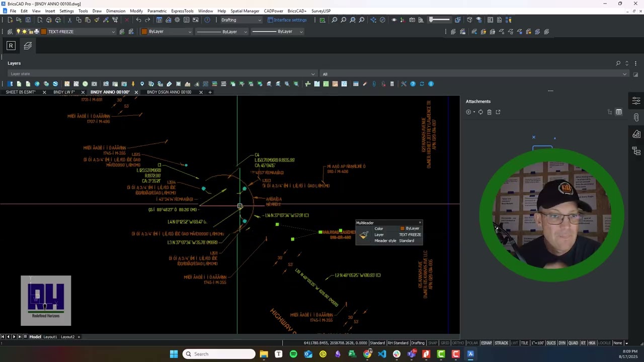Switch to SHEET 05 ESMT drawing tab

coord(21,93)
